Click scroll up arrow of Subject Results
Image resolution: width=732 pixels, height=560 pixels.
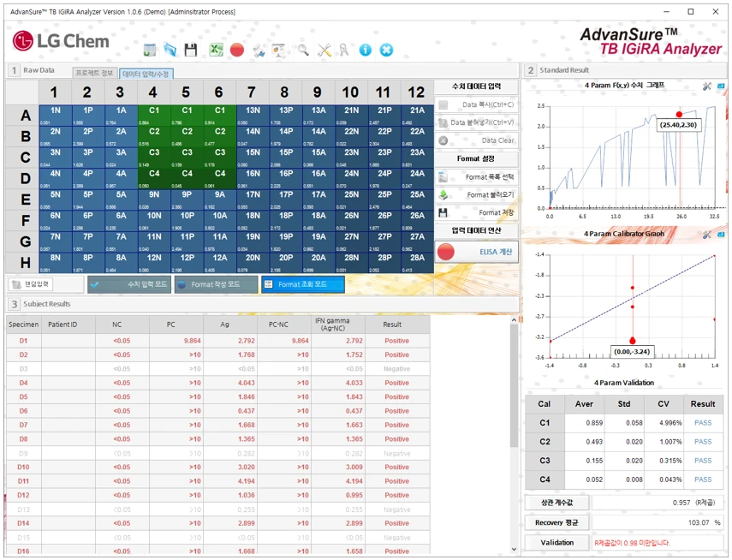(514, 320)
